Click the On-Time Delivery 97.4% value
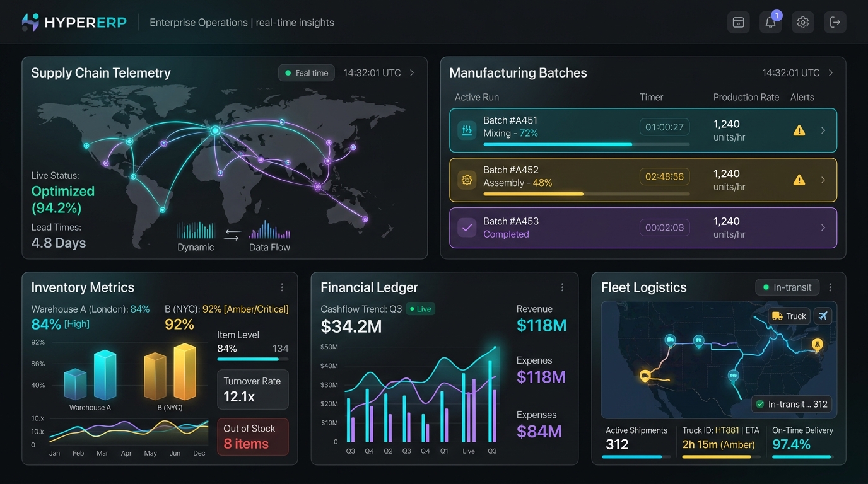Screen dimensions: 868x484 click(x=791, y=444)
